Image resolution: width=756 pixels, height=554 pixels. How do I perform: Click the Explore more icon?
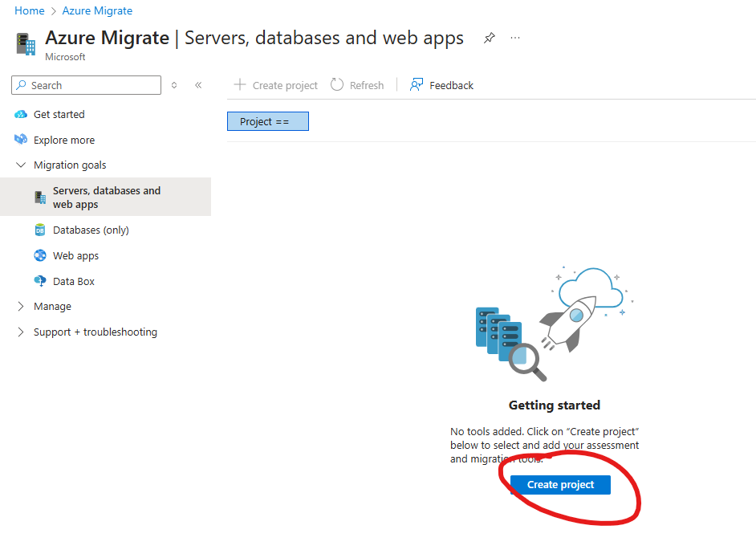(21, 140)
